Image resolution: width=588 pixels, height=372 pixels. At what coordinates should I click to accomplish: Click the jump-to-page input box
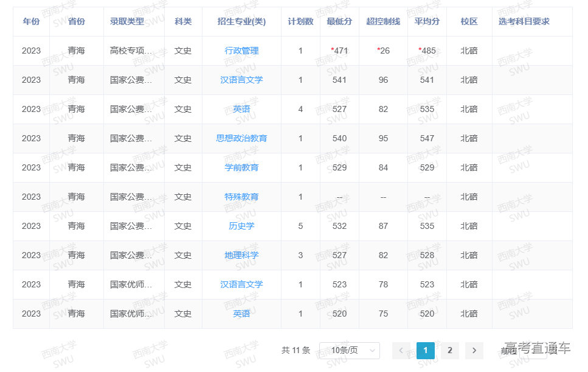tap(532, 350)
